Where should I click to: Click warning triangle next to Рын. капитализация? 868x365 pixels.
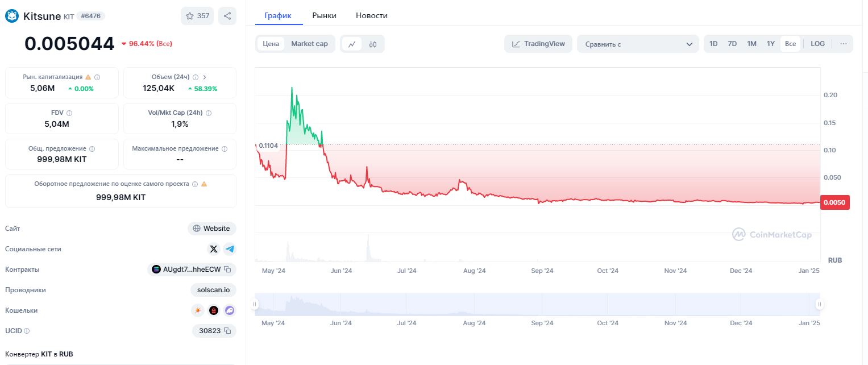pyautogui.click(x=88, y=77)
